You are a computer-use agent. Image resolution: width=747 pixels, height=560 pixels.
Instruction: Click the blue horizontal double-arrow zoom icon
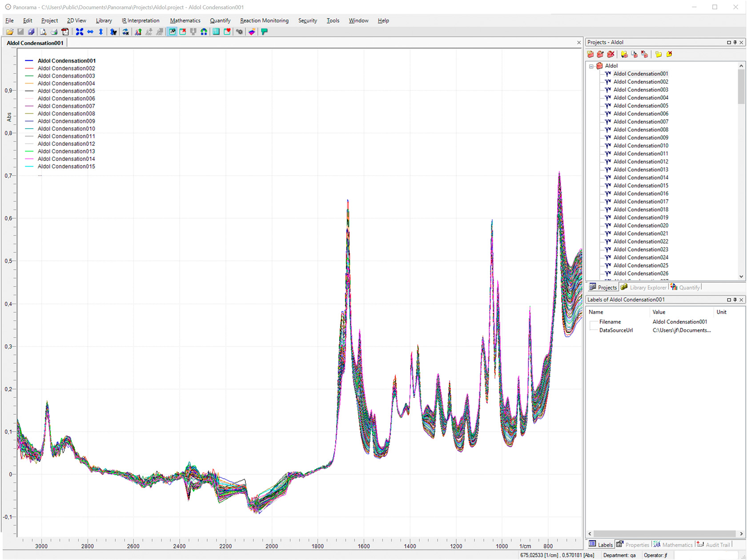(x=90, y=32)
